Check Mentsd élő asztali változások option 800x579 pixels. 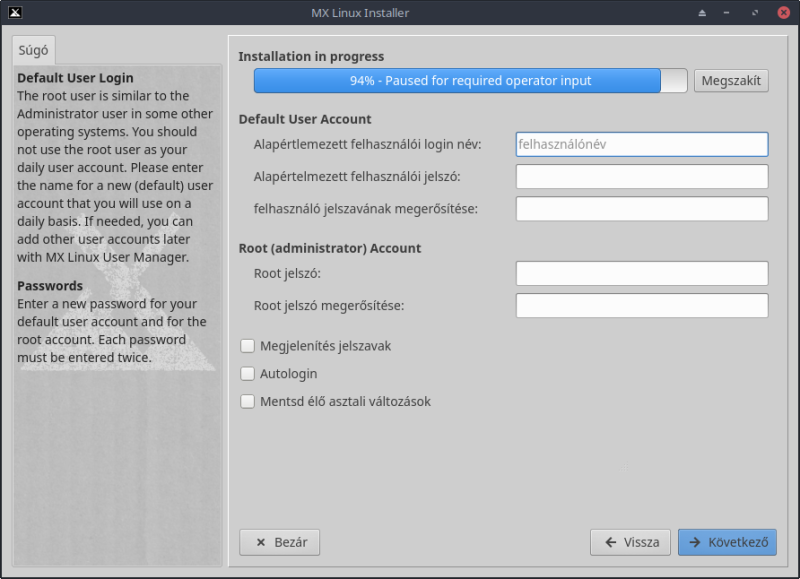[247, 401]
